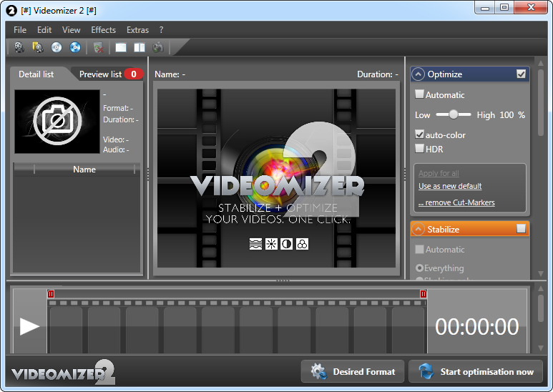Toggle Automatic under Stabilize
The width and height of the screenshot is (553, 392).
(419, 249)
